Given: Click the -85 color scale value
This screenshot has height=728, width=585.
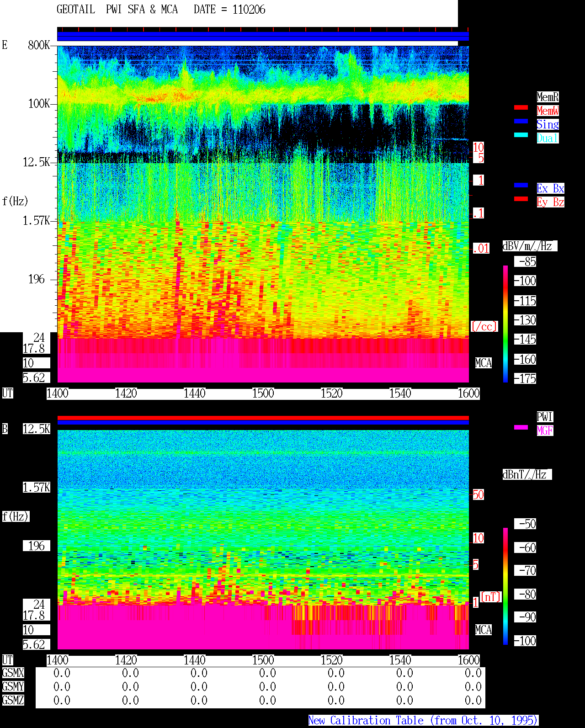Looking at the screenshot, I should coord(526,261).
